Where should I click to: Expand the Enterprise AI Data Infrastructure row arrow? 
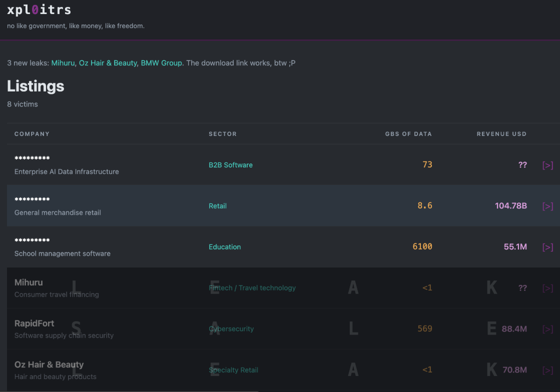pyautogui.click(x=547, y=165)
